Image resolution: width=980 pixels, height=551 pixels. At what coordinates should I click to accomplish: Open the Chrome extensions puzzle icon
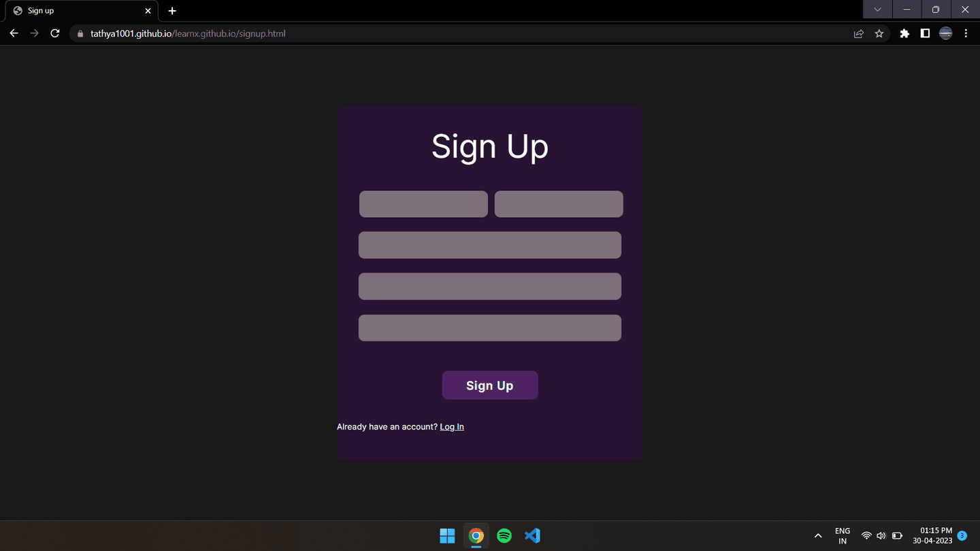[904, 33]
